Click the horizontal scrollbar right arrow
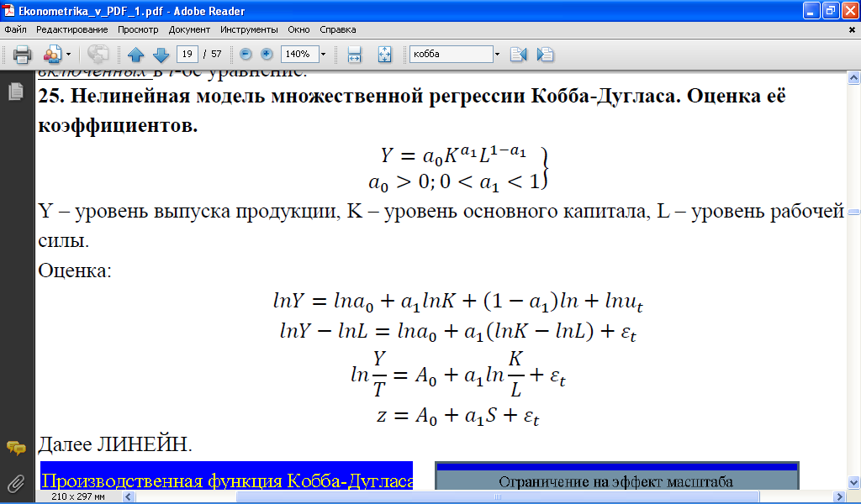The height and width of the screenshot is (504, 861). [839, 497]
